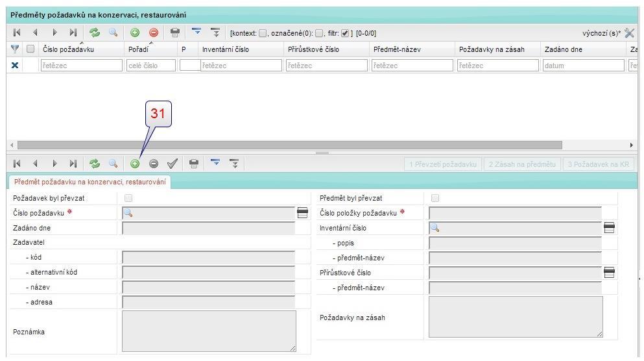Go to last record in bottom toolbar
The width and height of the screenshot is (644, 361).
tap(73, 164)
